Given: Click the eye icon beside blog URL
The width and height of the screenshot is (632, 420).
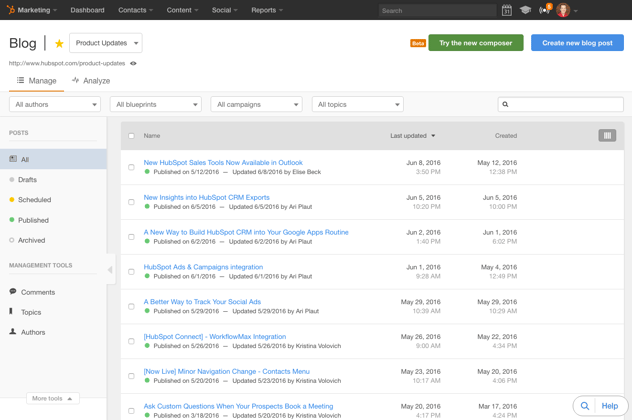Looking at the screenshot, I should [x=133, y=64].
